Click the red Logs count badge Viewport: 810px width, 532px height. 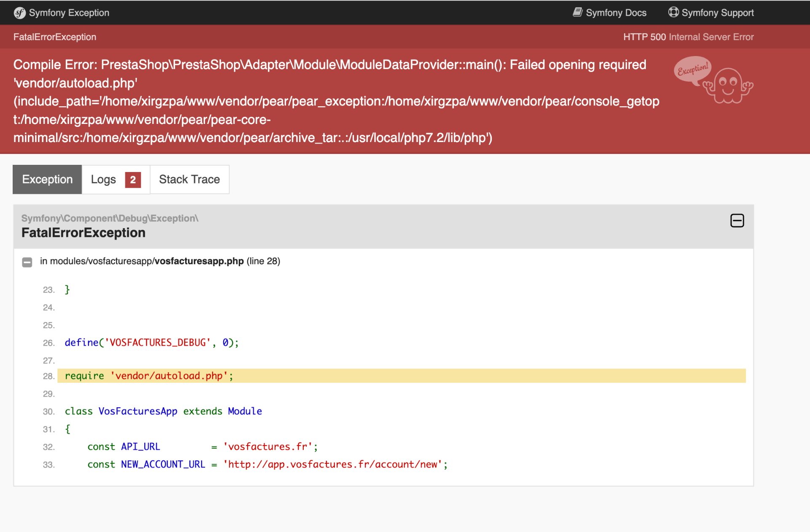click(x=133, y=180)
